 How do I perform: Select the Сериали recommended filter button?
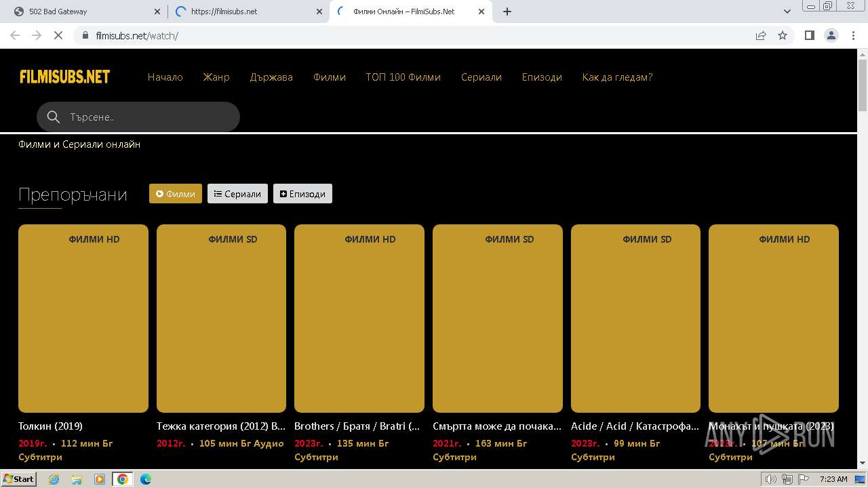coord(237,194)
